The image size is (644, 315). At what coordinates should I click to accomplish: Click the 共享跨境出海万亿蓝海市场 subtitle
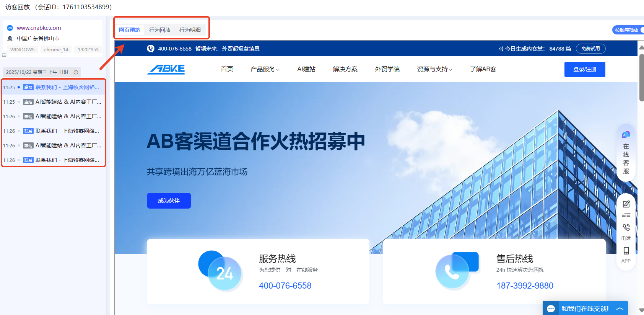pos(197,172)
